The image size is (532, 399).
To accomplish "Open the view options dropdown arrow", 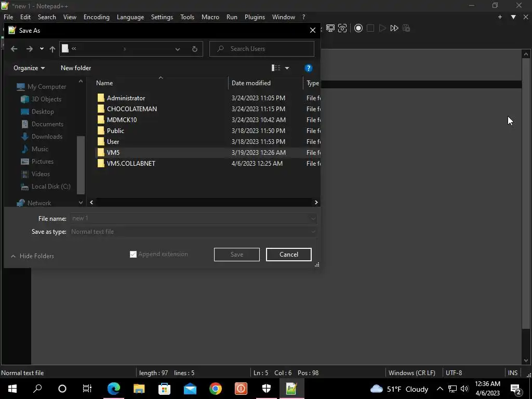I will coord(287,68).
